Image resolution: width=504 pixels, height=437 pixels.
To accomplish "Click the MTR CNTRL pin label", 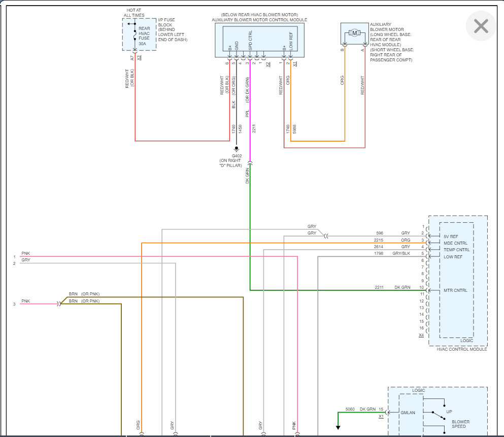I will [x=455, y=290].
